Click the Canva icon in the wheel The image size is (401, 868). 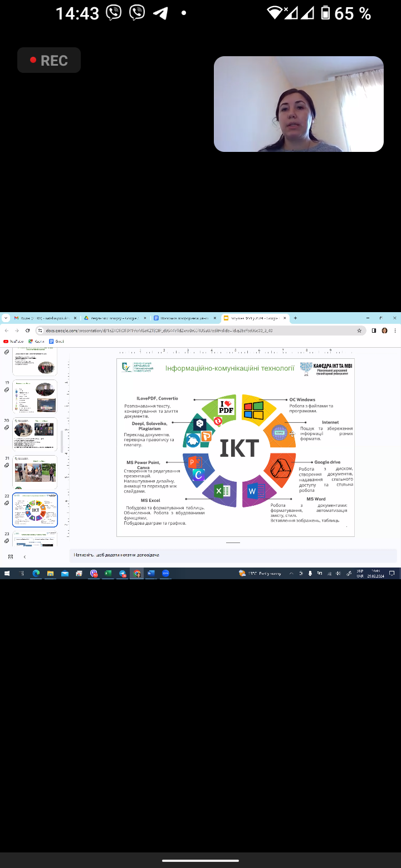click(198, 475)
